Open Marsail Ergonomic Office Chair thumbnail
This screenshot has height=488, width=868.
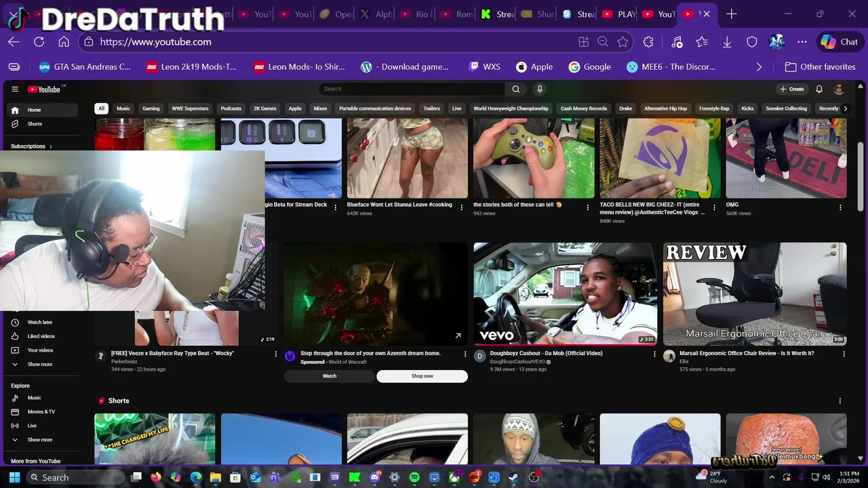coord(755,294)
